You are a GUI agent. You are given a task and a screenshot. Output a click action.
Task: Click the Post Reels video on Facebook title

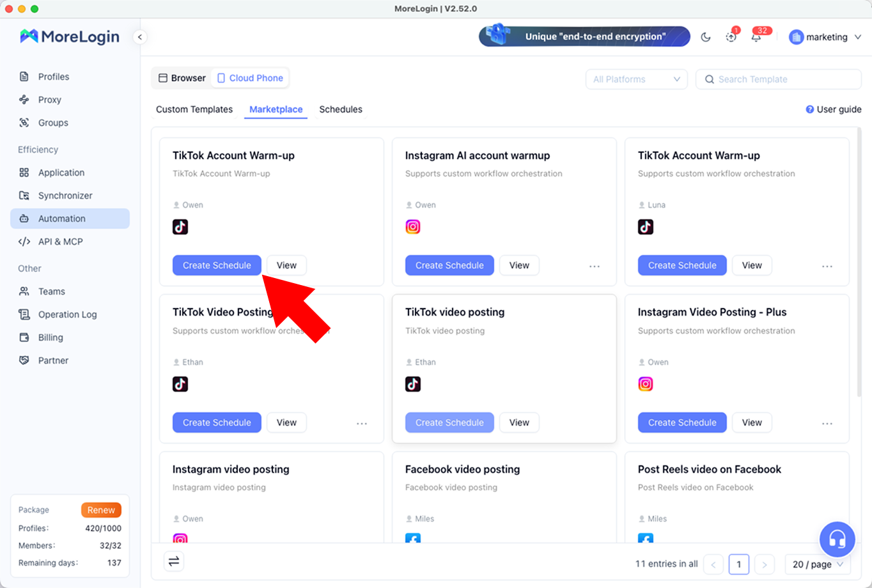coord(710,469)
